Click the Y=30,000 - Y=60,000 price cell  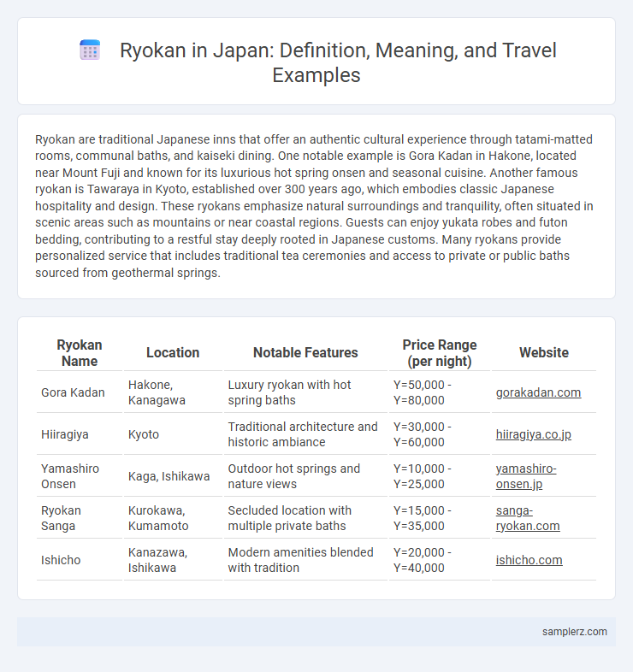pyautogui.click(x=439, y=434)
